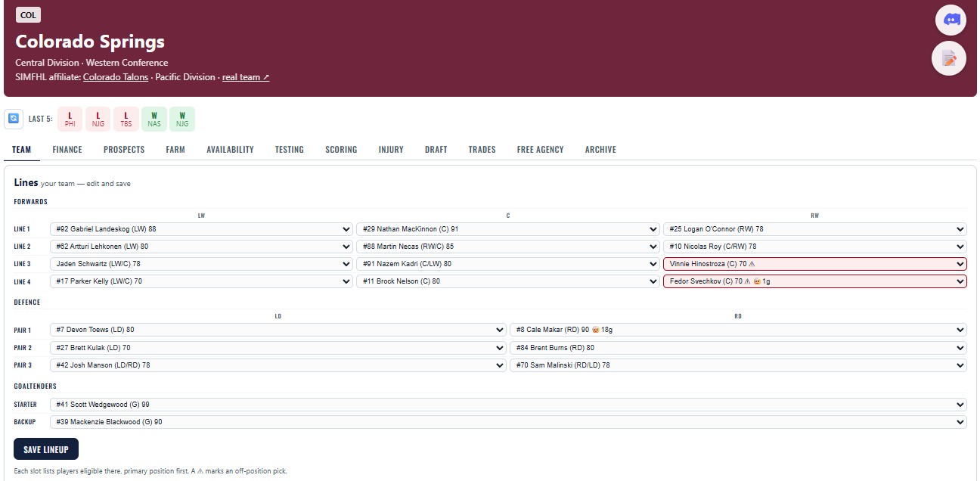Open the win vs NAS result badge
The image size is (980, 481).
click(x=154, y=119)
